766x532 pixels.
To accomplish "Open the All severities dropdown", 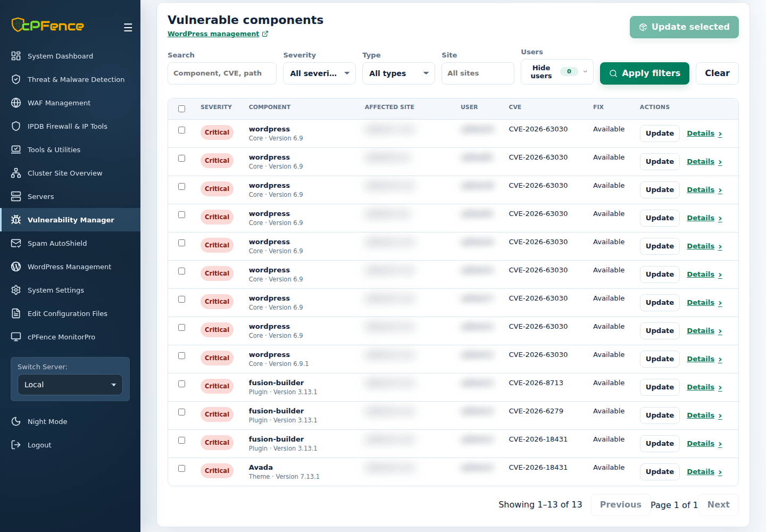I will point(319,73).
